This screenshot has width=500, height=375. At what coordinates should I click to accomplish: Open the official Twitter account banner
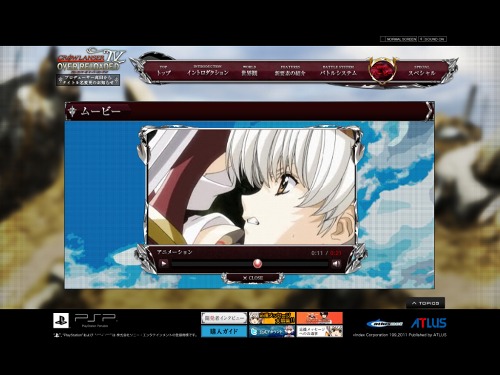pyautogui.click(x=272, y=331)
